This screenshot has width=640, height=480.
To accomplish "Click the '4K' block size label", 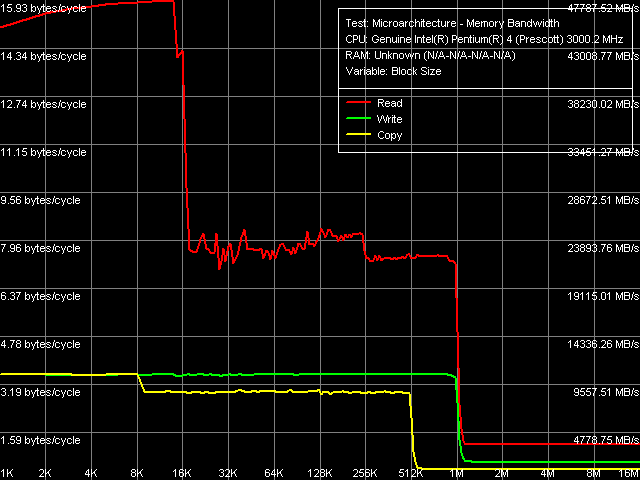I will pos(91,474).
